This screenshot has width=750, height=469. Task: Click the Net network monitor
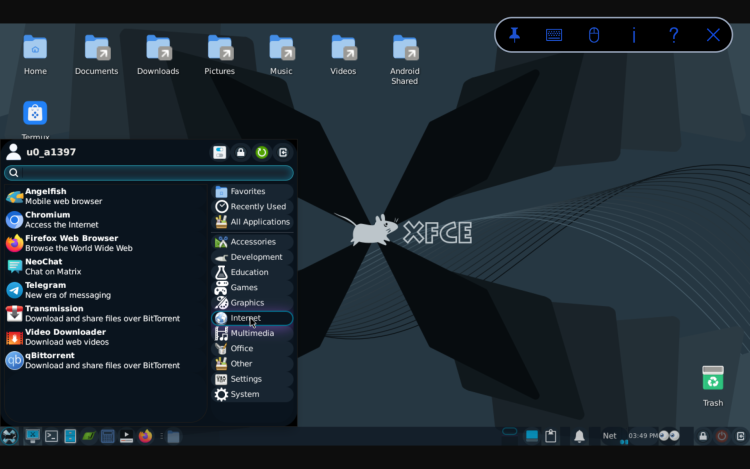click(609, 436)
